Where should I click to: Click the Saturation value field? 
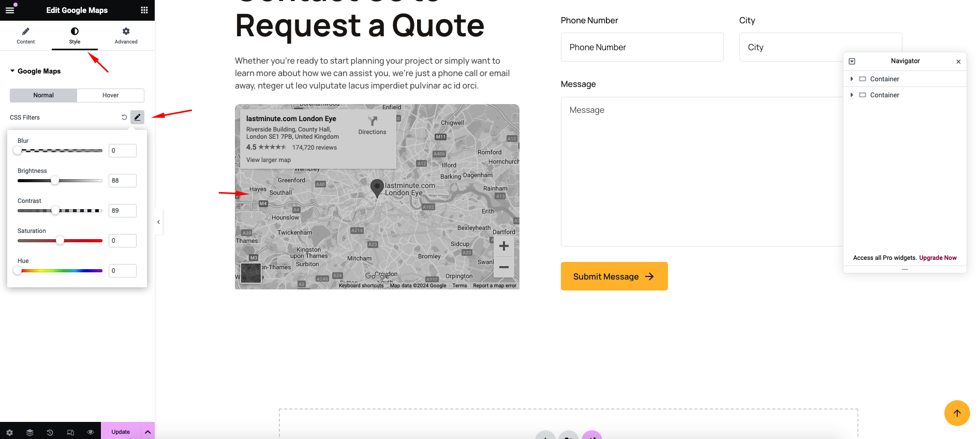(x=123, y=241)
